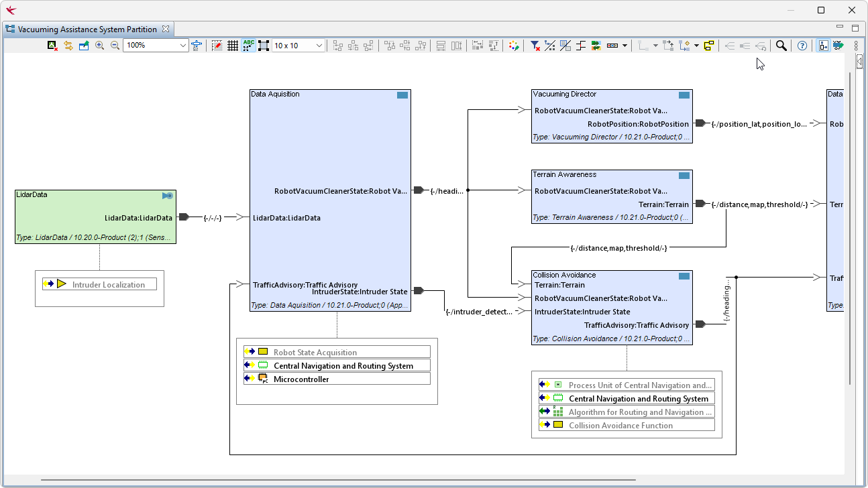Click the horizontal scrollbar thumb
The image size is (868, 488).
[x=338, y=480]
